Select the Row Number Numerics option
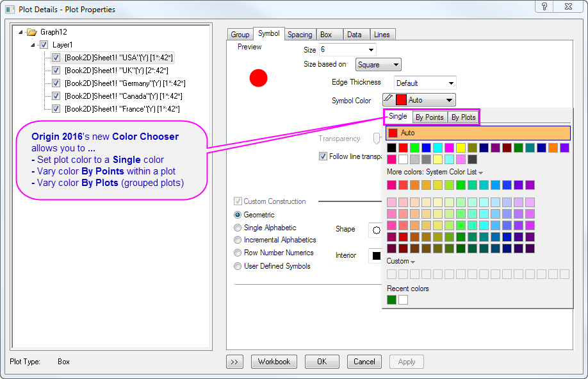Viewport: 588px width, 379px height. 238,253
